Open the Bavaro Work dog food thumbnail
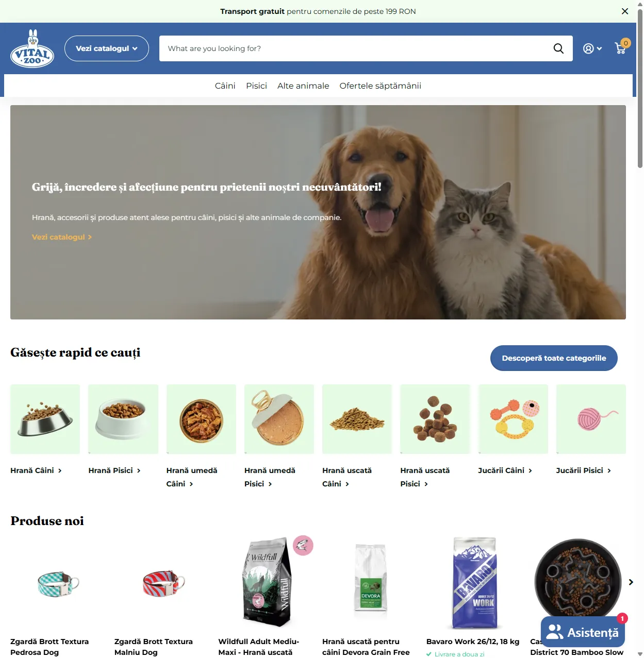This screenshot has height=658, width=644. point(474,583)
